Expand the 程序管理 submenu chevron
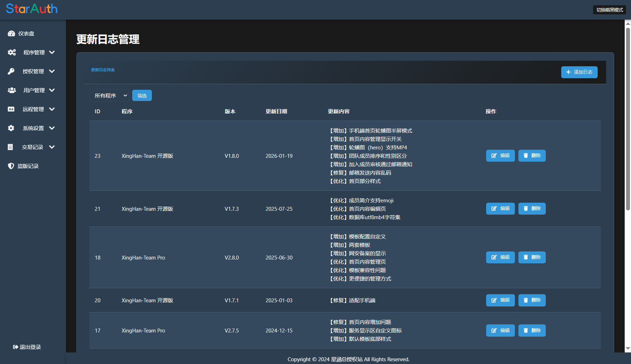This screenshot has height=364, width=631. click(x=52, y=53)
